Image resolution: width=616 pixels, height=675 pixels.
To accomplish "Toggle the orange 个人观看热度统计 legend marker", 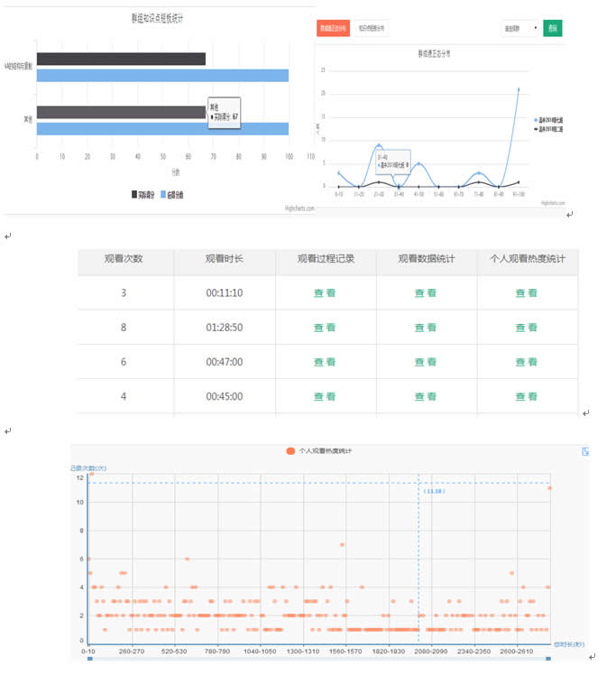I will click(290, 450).
